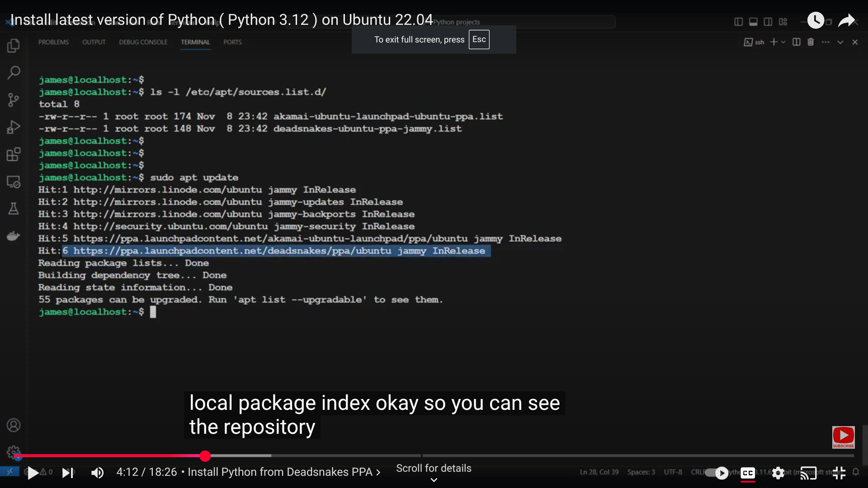Viewport: 868px width, 488px height.
Task: Switch to the PROBLEMS tab
Action: coord(53,42)
